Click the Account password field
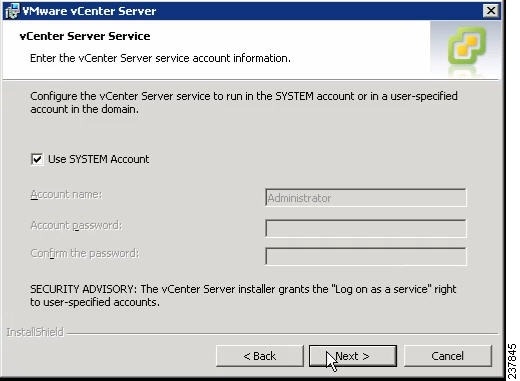This screenshot has height=381, width=520. [366, 228]
